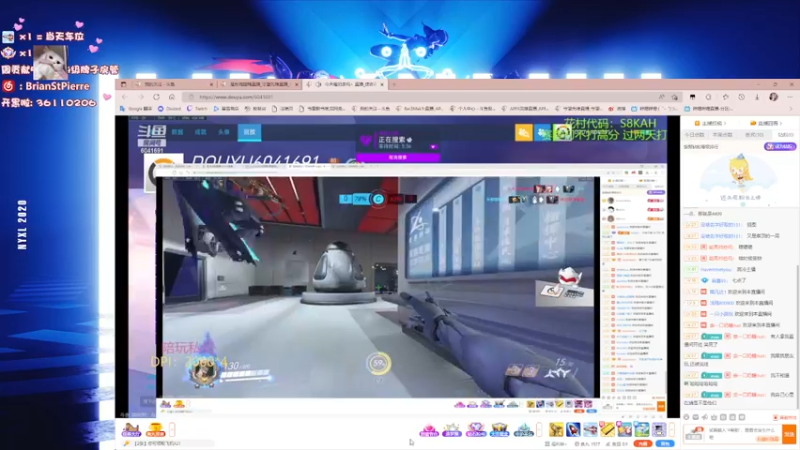Open the downloads icon in browser toolbar

(757, 97)
